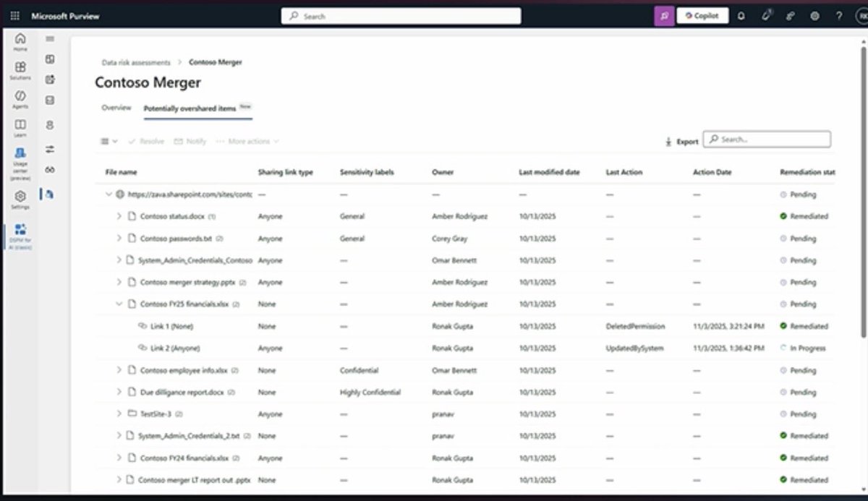
Task: Go back to Data risk assessments breadcrumb
Action: [136, 63]
